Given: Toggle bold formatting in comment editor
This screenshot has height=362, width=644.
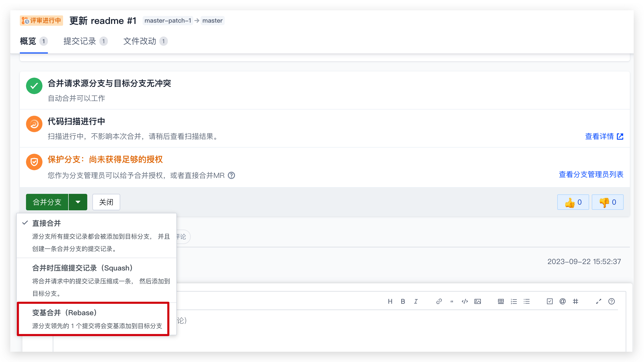Looking at the screenshot, I should tap(403, 301).
